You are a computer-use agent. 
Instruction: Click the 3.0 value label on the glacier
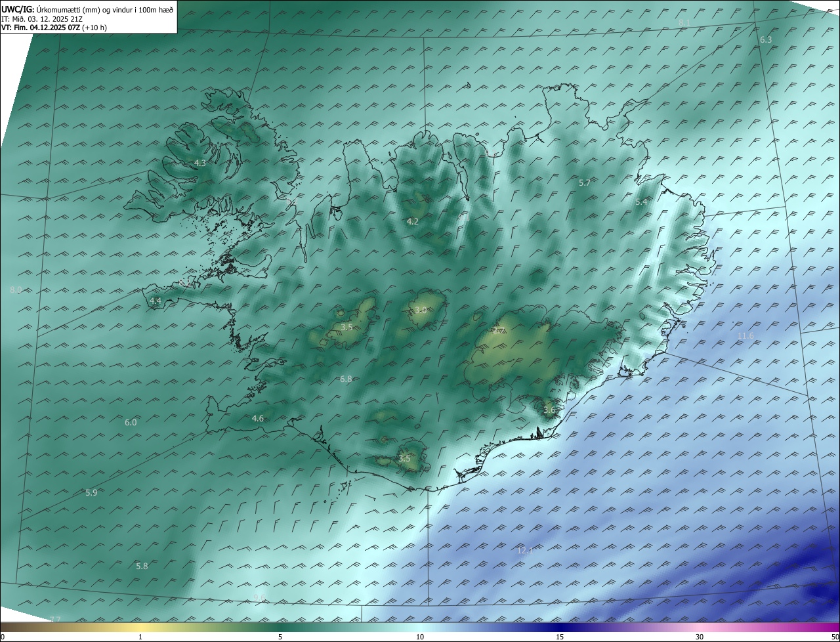point(421,310)
